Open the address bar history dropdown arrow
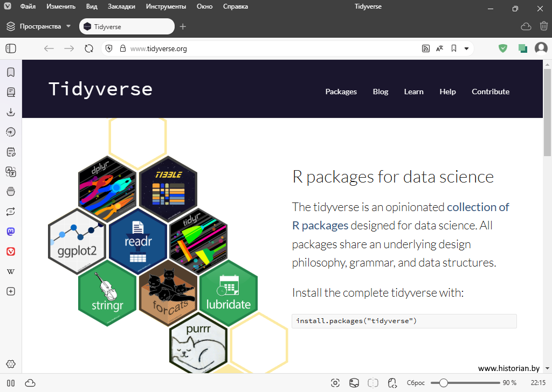The width and height of the screenshot is (552, 392). tap(466, 48)
